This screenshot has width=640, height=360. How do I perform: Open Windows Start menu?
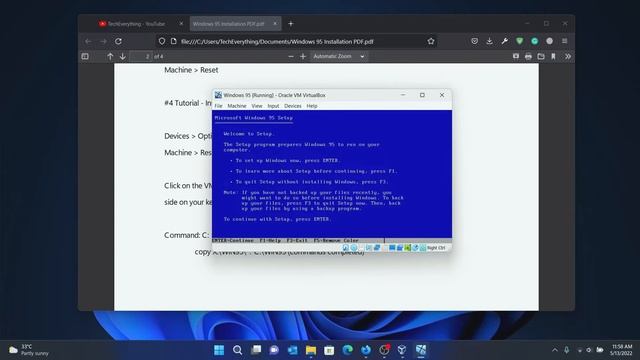coord(219,350)
